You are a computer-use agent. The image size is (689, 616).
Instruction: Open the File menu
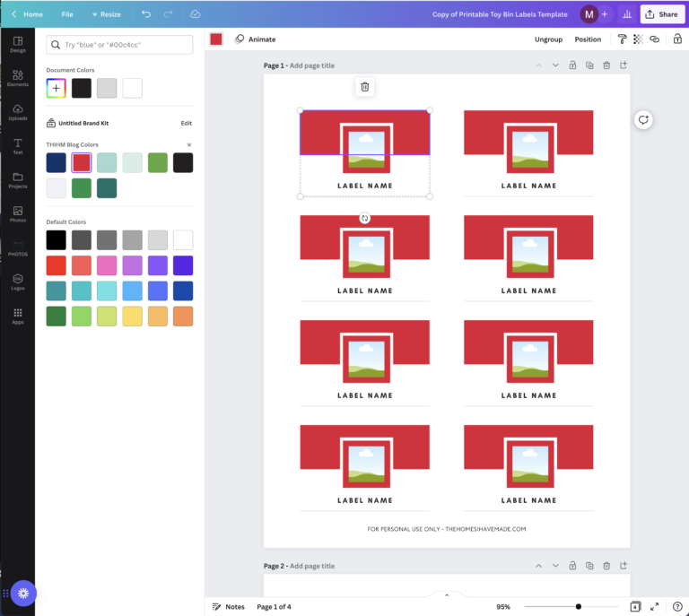67,14
